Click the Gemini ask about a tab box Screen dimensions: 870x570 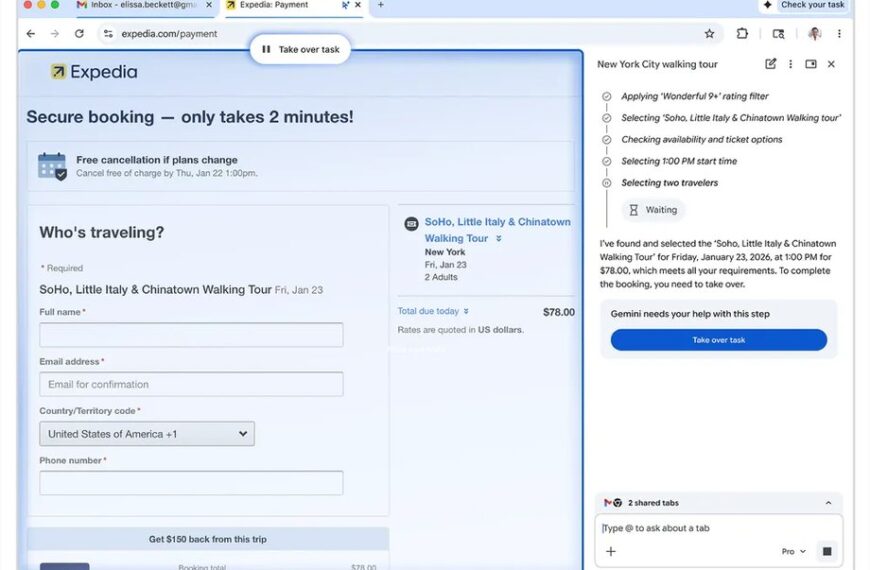tap(719, 528)
